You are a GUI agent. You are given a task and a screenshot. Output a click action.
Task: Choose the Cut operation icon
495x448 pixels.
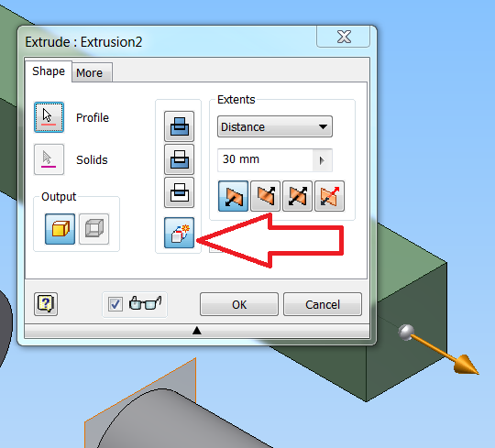click(x=179, y=159)
